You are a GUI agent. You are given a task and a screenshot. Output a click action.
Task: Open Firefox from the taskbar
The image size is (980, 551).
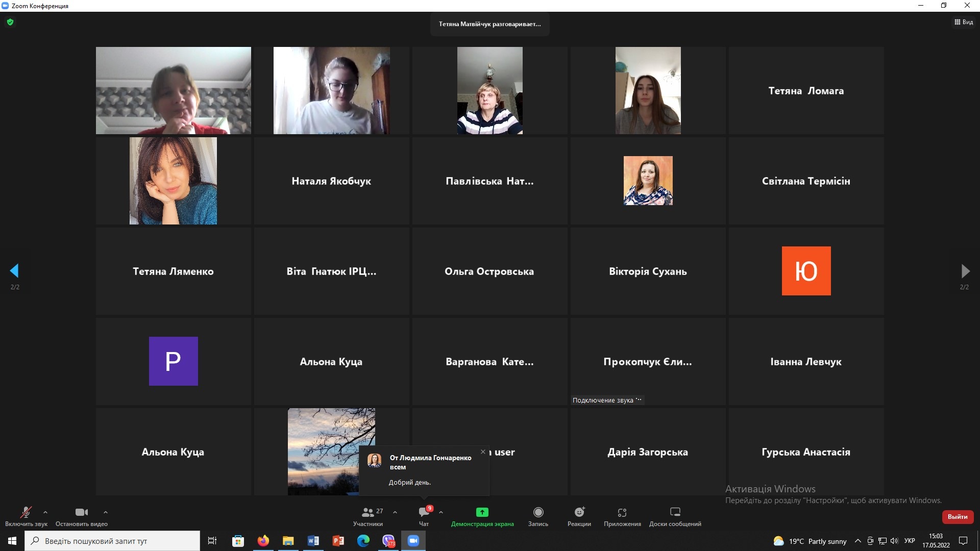pyautogui.click(x=263, y=541)
